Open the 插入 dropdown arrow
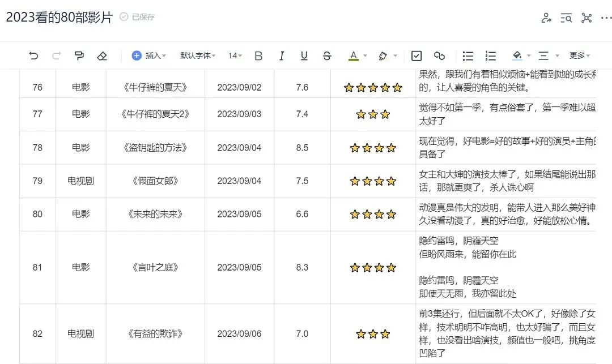Viewport: 612px width, 364px height. click(164, 56)
